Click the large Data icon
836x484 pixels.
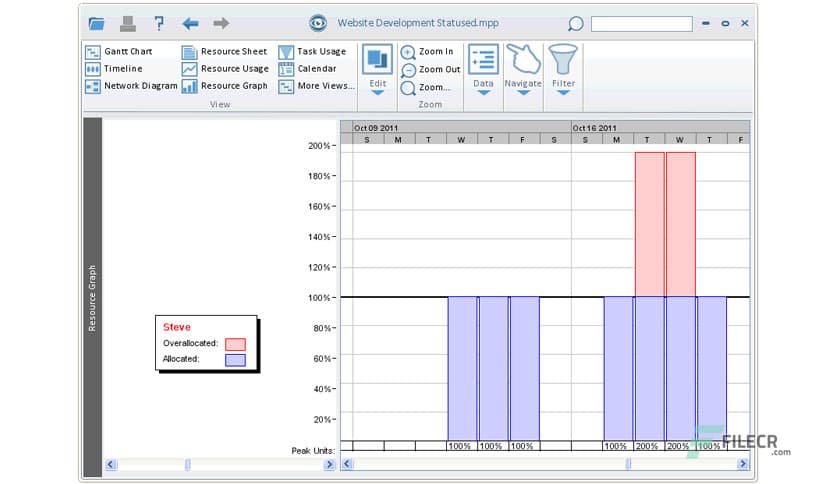tap(483, 59)
